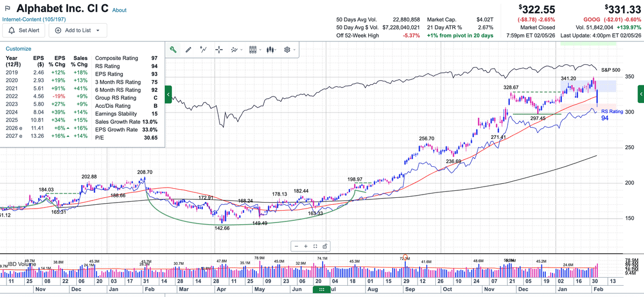This screenshot has width=644, height=297.
Task: Toggle the chart scale lock icon
Action: tap(325, 246)
